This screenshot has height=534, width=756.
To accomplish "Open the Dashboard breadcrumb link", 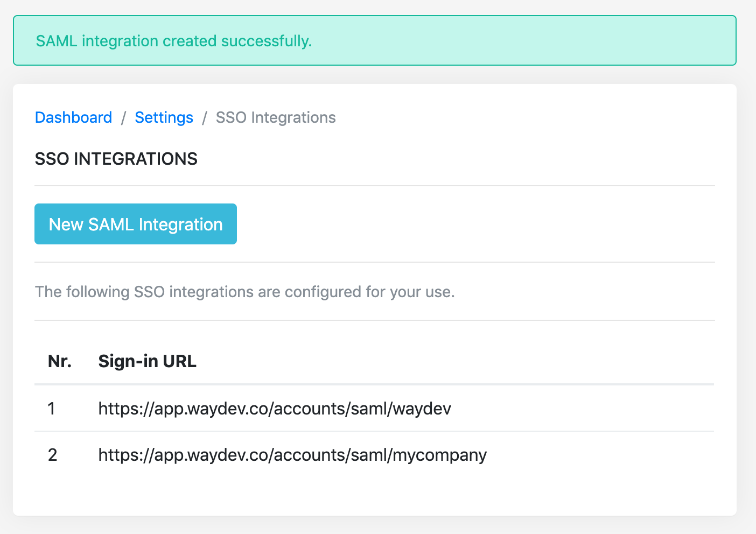I will tap(73, 117).
